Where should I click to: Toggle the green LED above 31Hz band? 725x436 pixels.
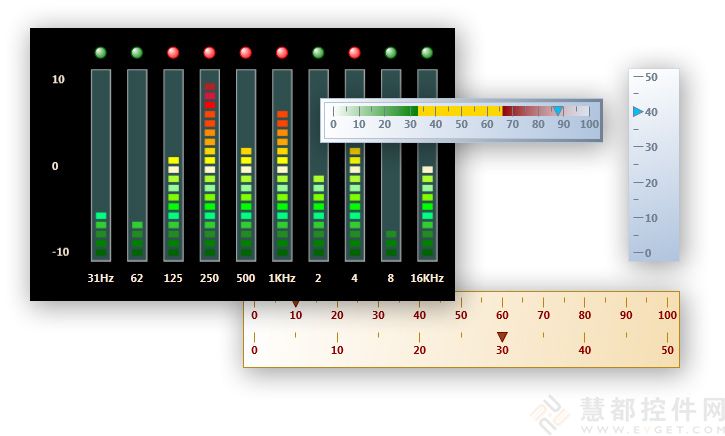point(101,52)
